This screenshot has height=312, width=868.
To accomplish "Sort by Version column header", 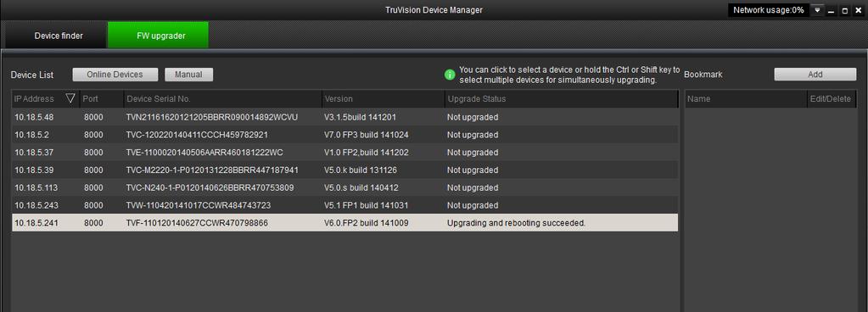I will click(x=383, y=99).
